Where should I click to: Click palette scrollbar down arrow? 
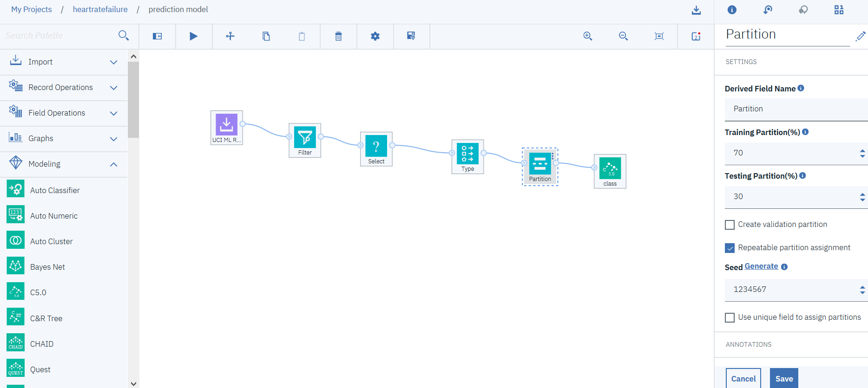click(134, 383)
